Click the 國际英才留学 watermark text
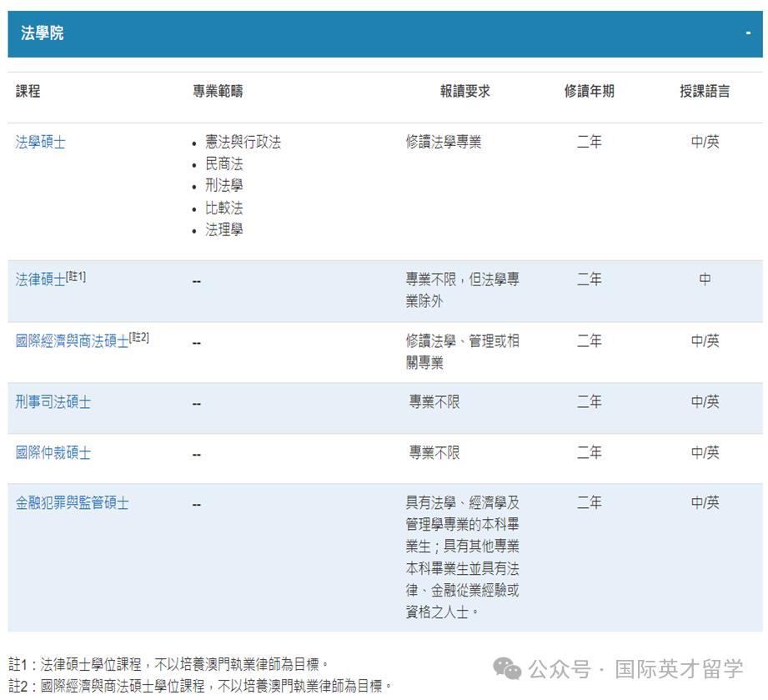This screenshot has height=700, width=768. [679, 668]
